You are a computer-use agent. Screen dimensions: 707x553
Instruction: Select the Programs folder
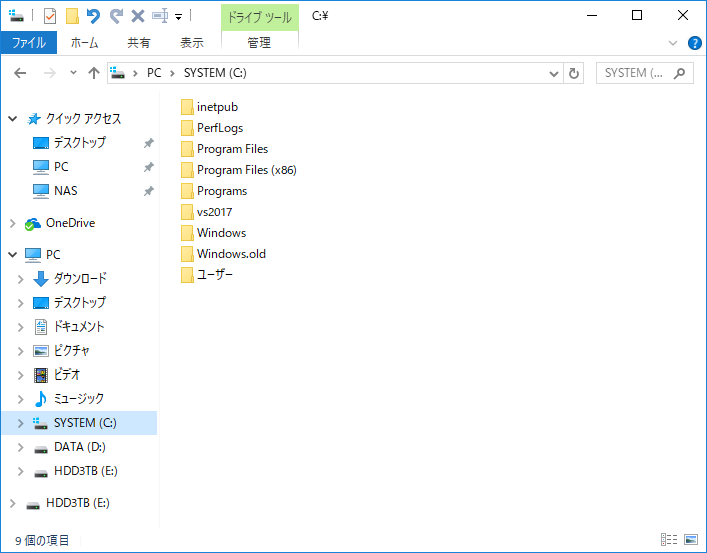(x=222, y=191)
